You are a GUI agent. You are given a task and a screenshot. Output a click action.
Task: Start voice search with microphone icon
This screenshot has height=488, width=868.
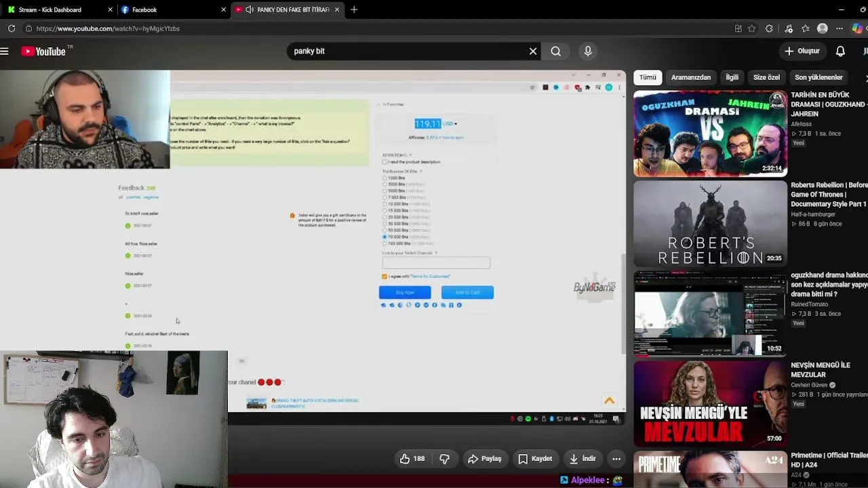coord(588,51)
